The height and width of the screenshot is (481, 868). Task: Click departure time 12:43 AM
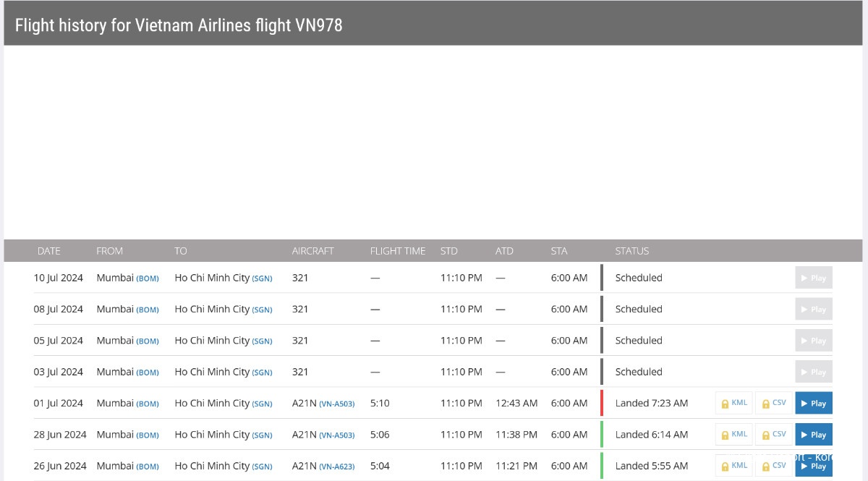(516, 403)
